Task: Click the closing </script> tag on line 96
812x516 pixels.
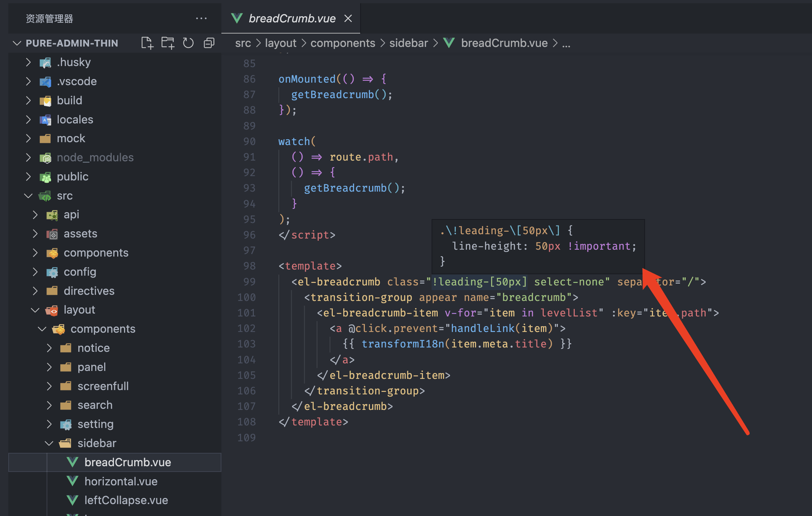Action: pyautogui.click(x=307, y=235)
